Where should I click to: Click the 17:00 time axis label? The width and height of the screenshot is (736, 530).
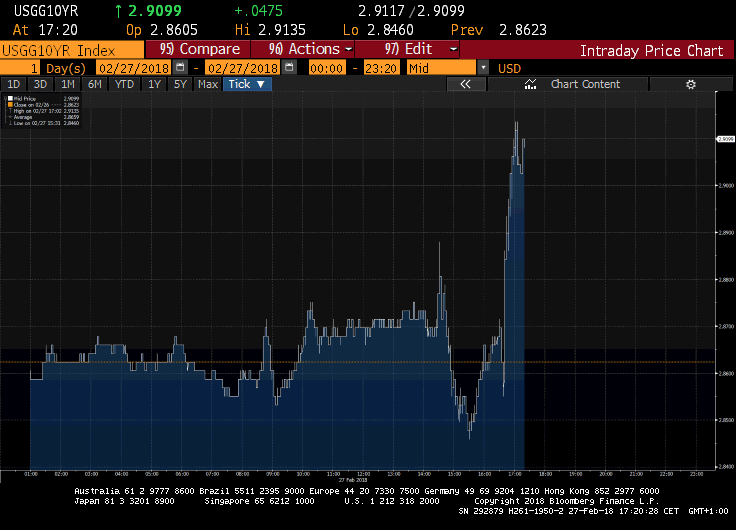coord(515,474)
